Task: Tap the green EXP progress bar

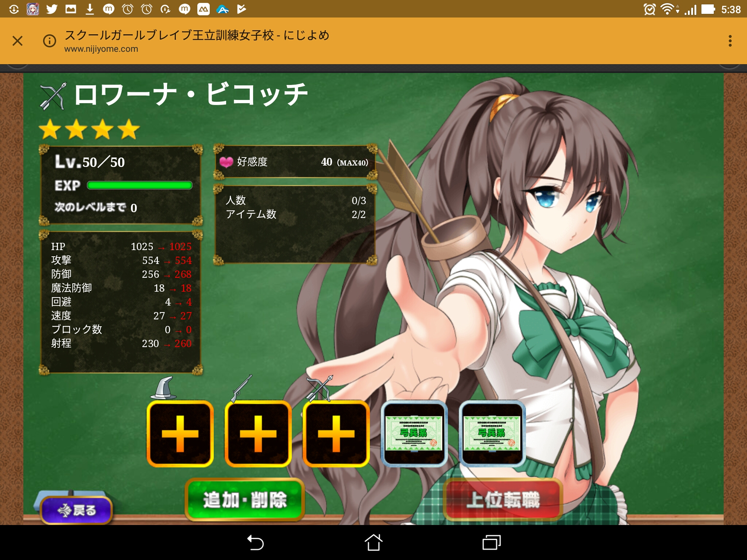Action: click(140, 185)
